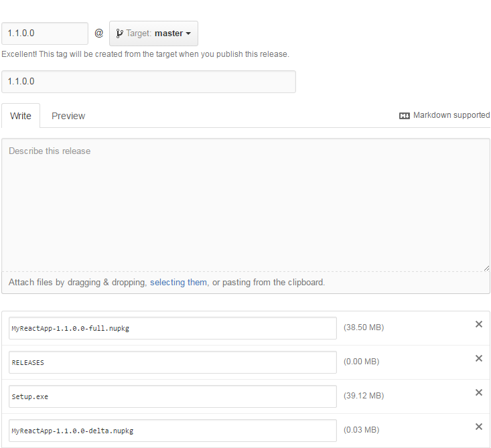491x448 pixels.
Task: Edit the Setup.exe filename field
Action: click(x=173, y=396)
